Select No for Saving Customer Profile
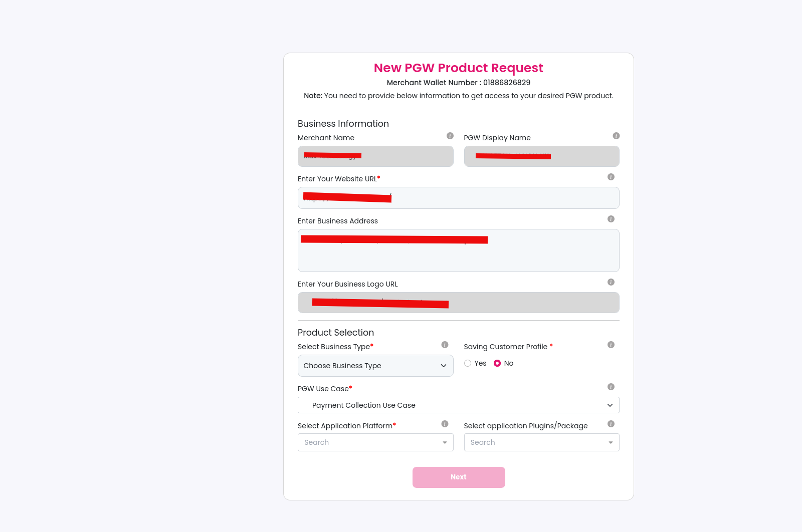The image size is (802, 532). tap(497, 363)
